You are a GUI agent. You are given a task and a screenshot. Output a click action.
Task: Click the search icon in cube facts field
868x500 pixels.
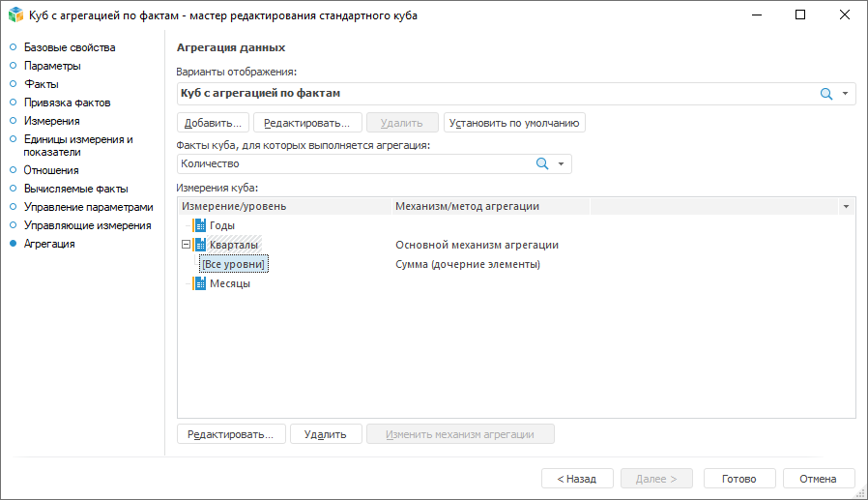coord(542,164)
